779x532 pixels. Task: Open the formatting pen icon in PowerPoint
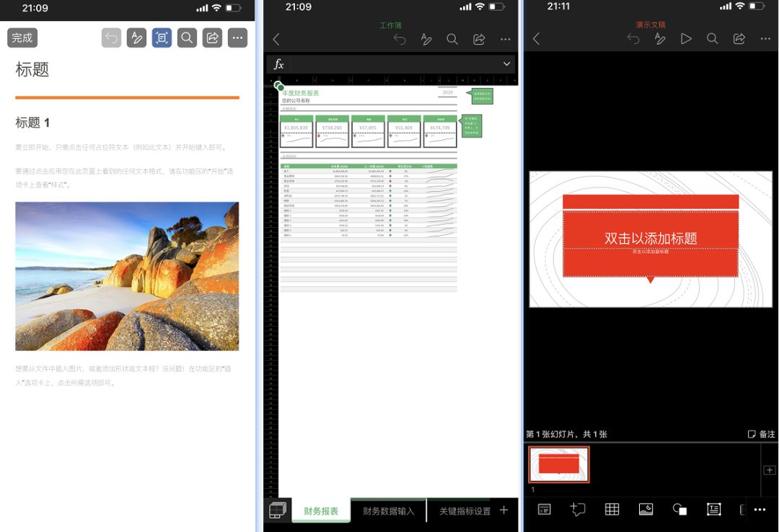[659, 39]
